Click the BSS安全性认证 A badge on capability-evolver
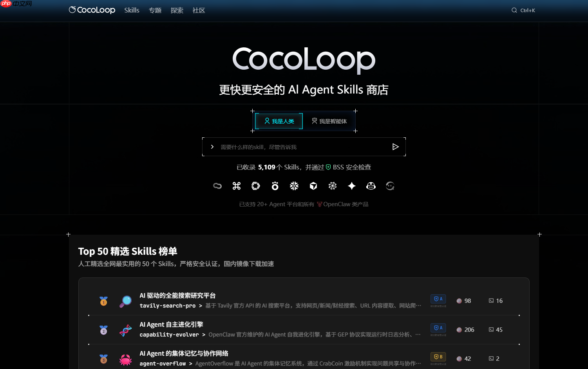This screenshot has width=588, height=369. [438, 328]
